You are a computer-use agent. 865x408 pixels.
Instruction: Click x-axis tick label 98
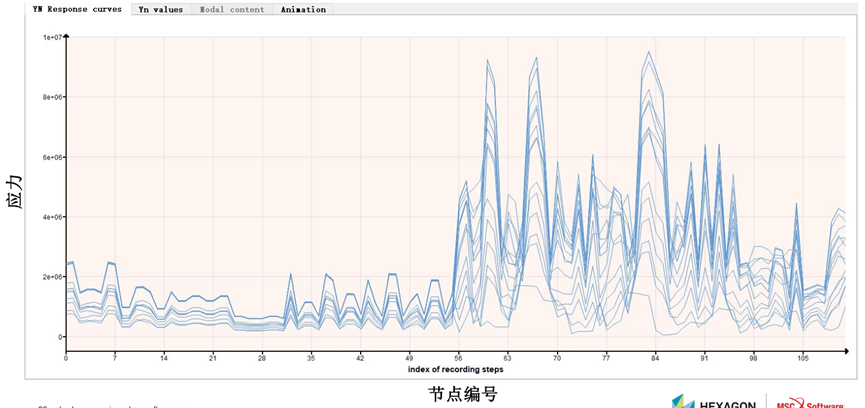[754, 357]
